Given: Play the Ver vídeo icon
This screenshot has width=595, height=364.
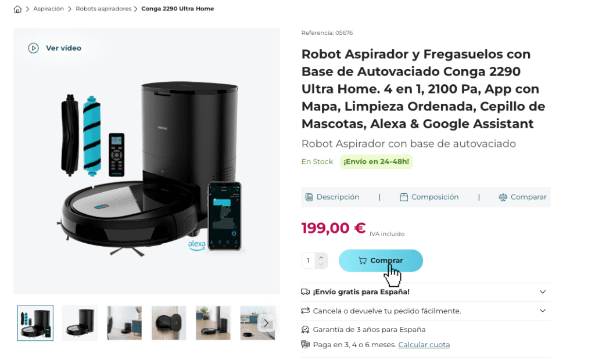Looking at the screenshot, I should click(33, 48).
